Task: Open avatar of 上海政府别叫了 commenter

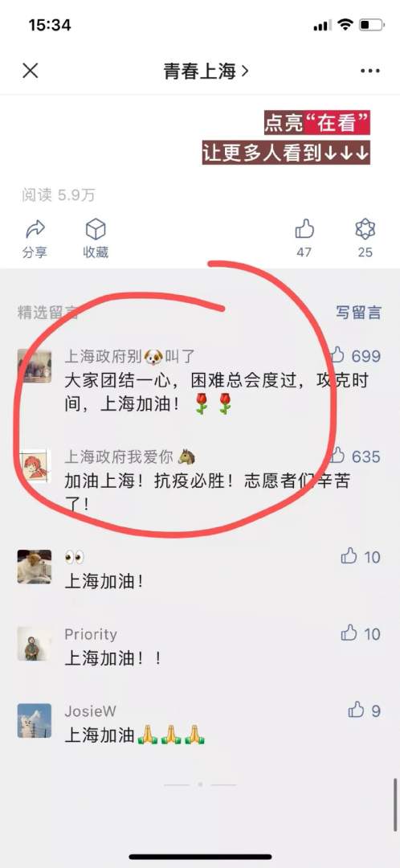Action: coord(35,366)
